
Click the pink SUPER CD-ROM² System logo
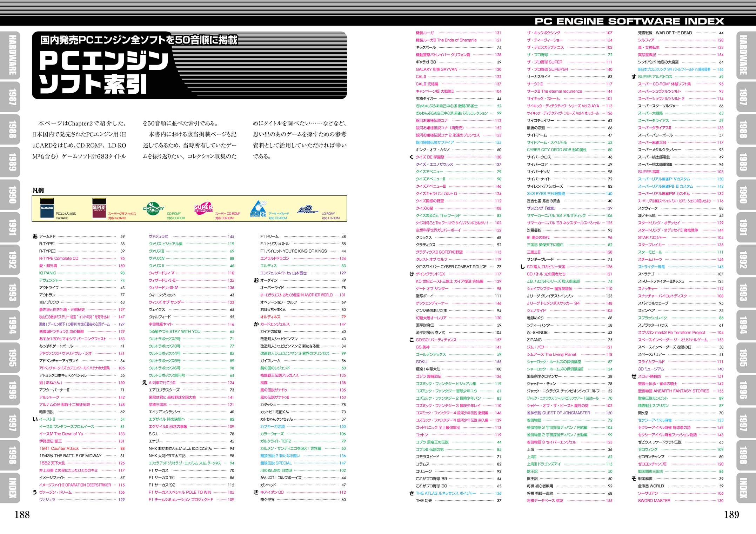click(203, 208)
